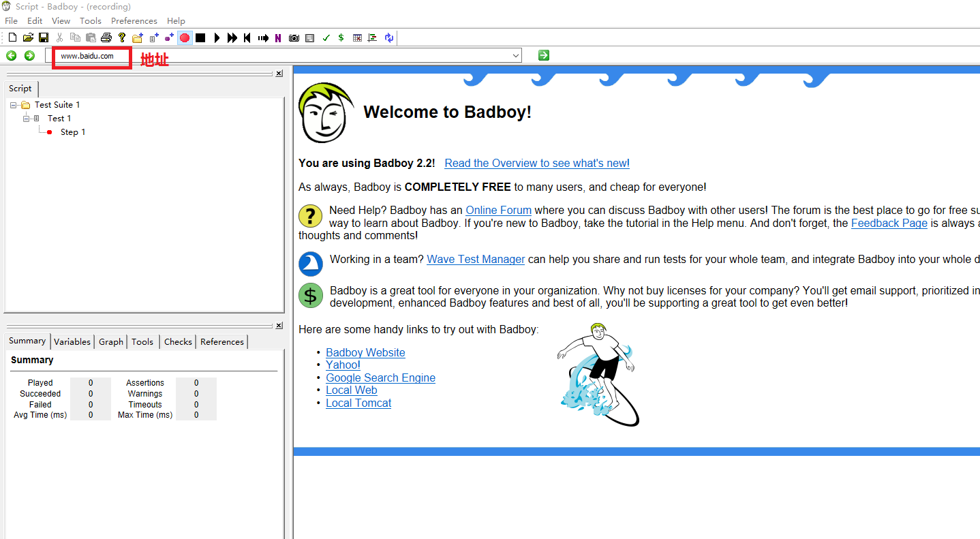Viewport: 980px width, 539px height.
Task: Play all with the double triangle button
Action: coord(232,37)
